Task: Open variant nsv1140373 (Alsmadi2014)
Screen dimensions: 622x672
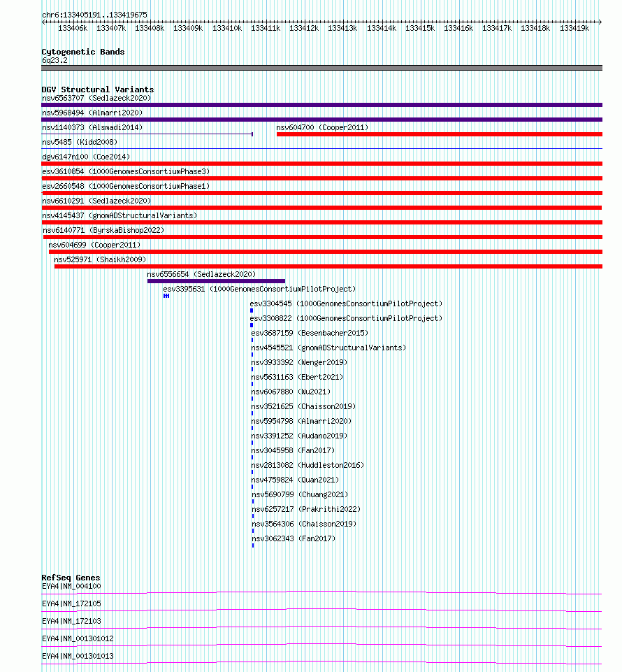Action: 92,127
